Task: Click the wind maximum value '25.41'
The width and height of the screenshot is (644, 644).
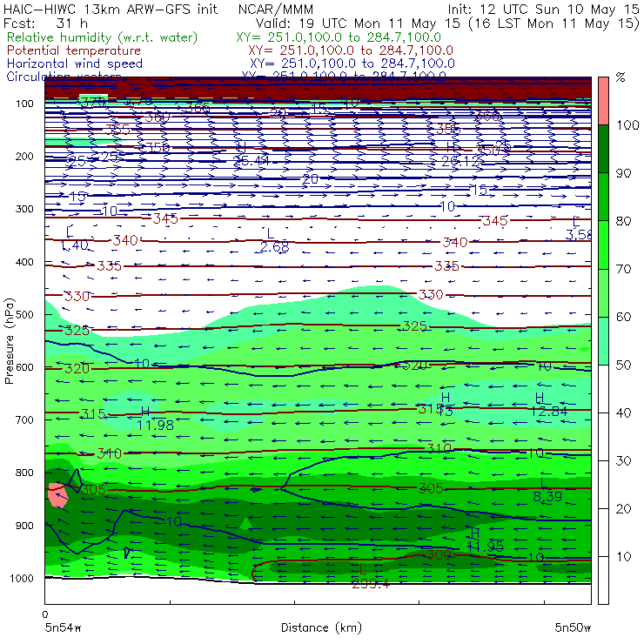Action: click(251, 161)
